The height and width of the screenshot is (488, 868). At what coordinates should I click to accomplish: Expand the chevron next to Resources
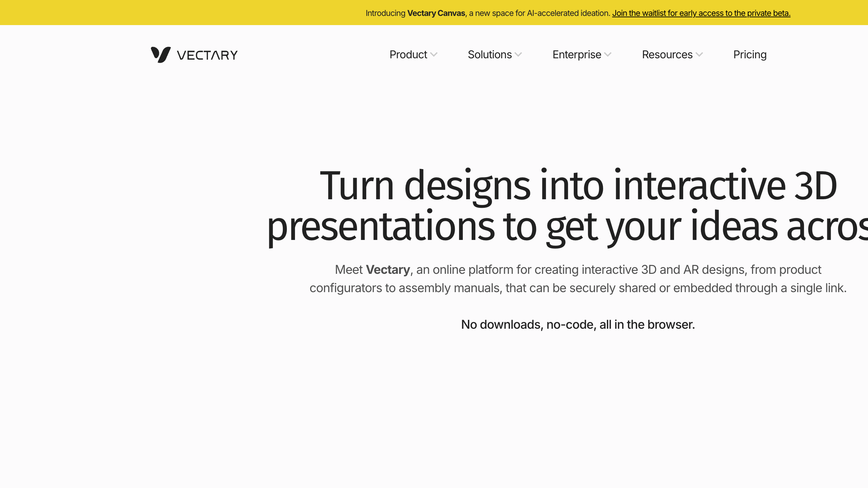click(699, 55)
